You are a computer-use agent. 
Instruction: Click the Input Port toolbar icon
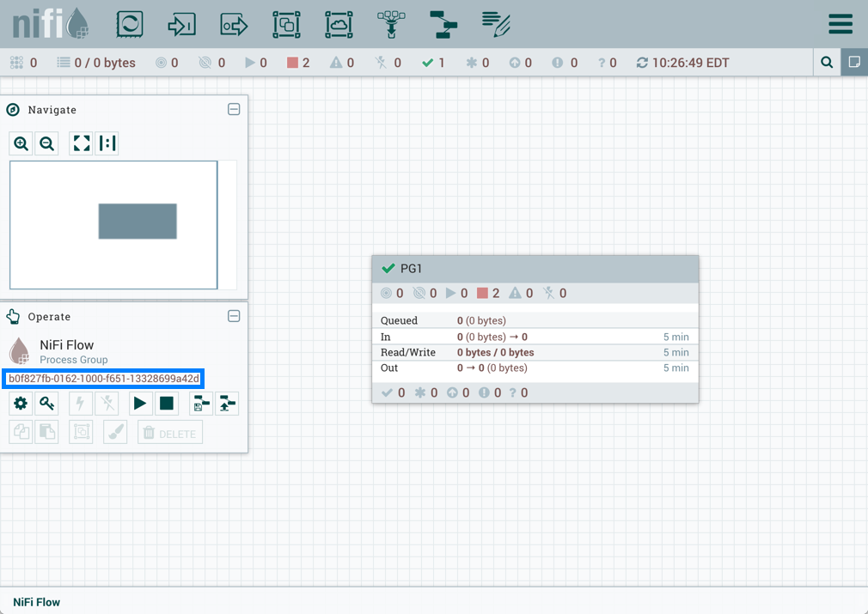tap(181, 25)
